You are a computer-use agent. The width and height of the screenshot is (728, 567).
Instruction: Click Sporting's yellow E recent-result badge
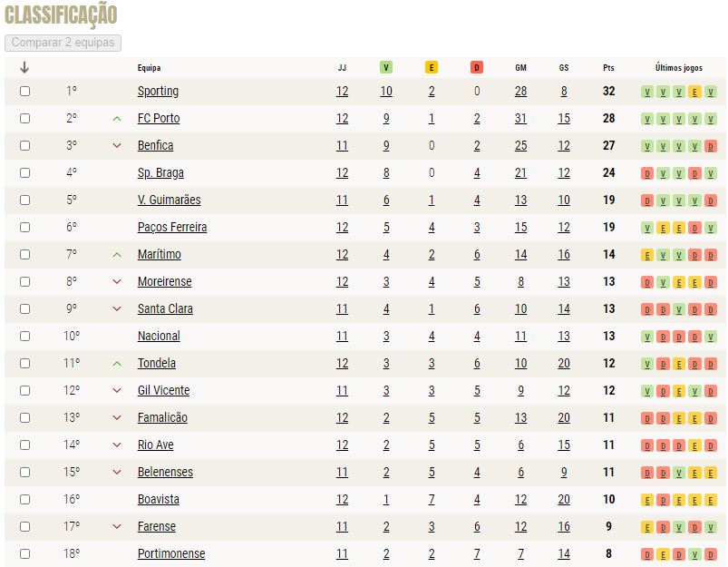(x=694, y=92)
